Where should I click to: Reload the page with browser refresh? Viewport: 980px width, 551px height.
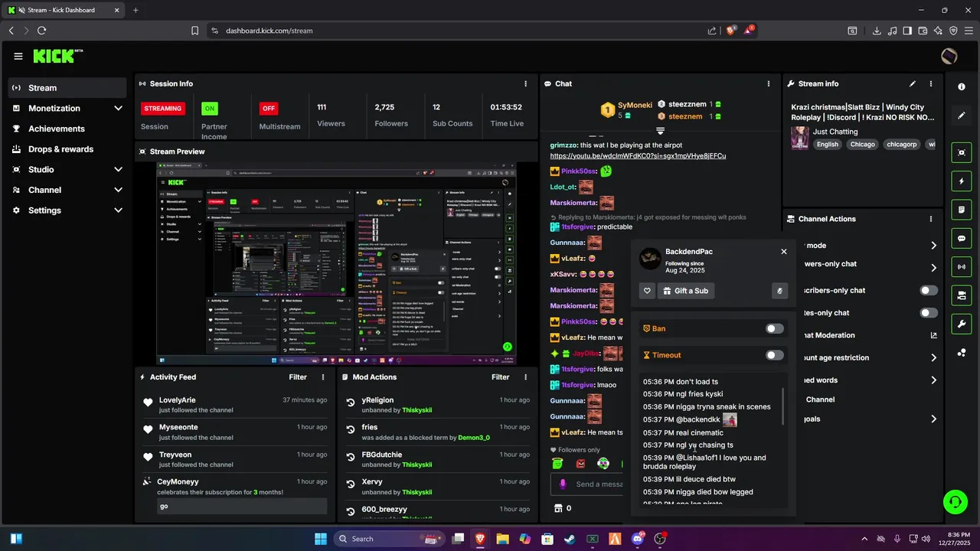41,31
